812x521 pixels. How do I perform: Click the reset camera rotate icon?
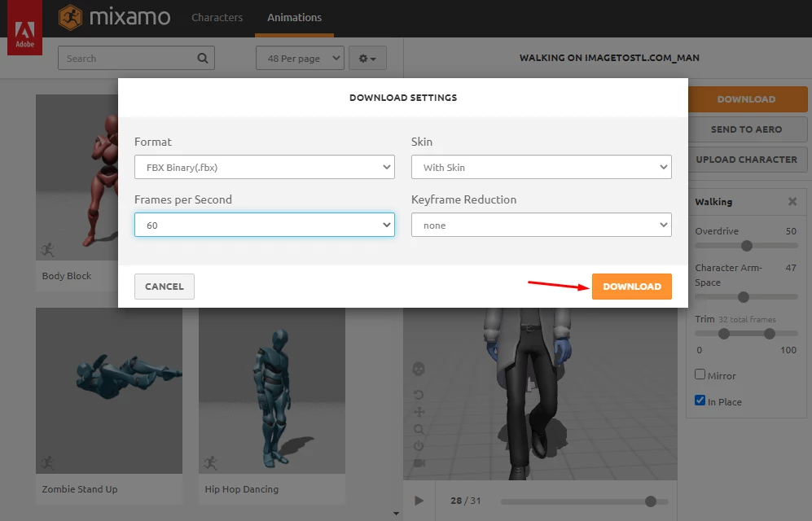tap(419, 395)
